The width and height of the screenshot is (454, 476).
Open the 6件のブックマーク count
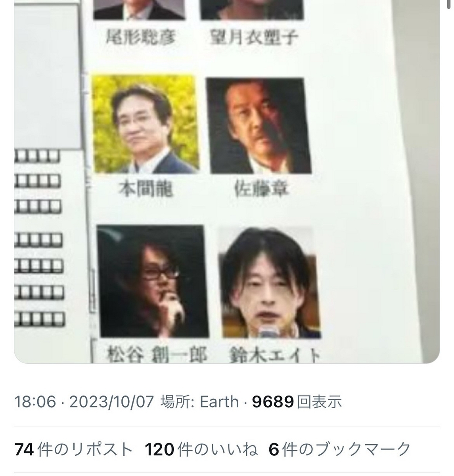pos(340,450)
